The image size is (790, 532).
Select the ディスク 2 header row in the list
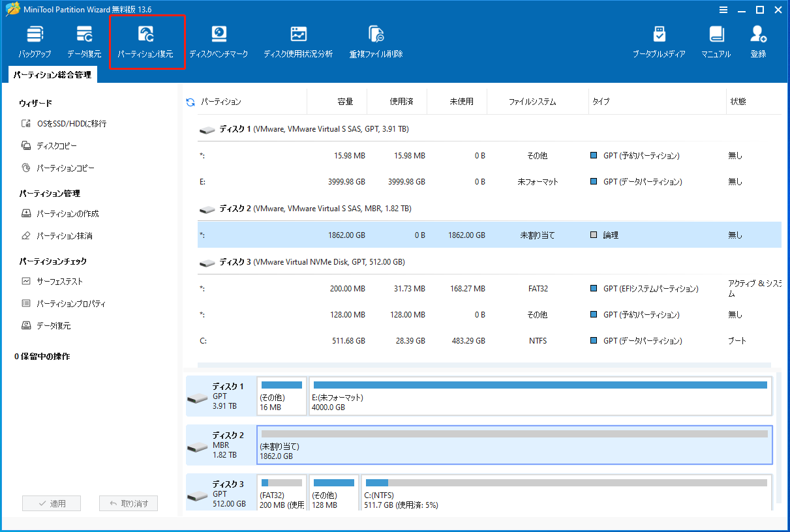[489, 209]
